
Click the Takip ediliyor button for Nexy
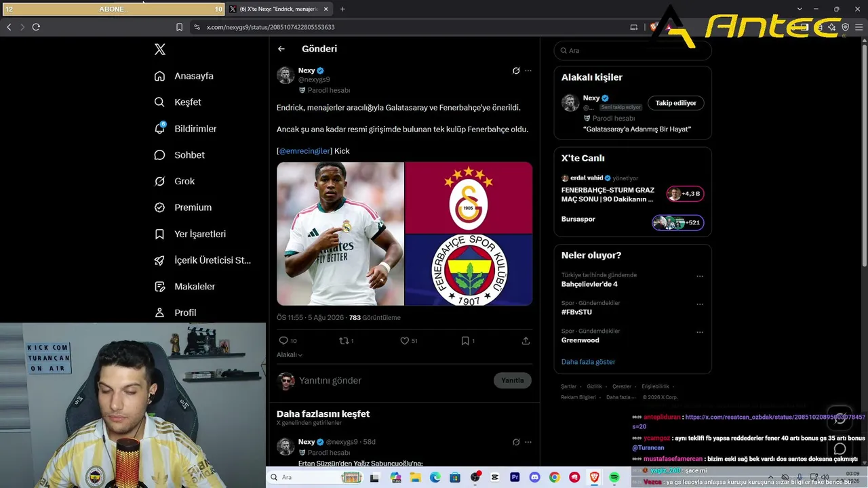click(676, 103)
